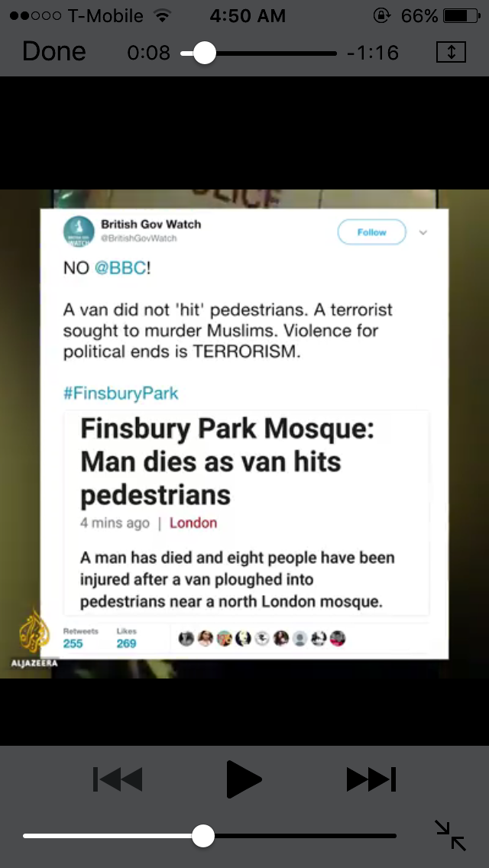Start playback with the play icon
Image resolution: width=489 pixels, height=868 pixels.
(x=244, y=779)
